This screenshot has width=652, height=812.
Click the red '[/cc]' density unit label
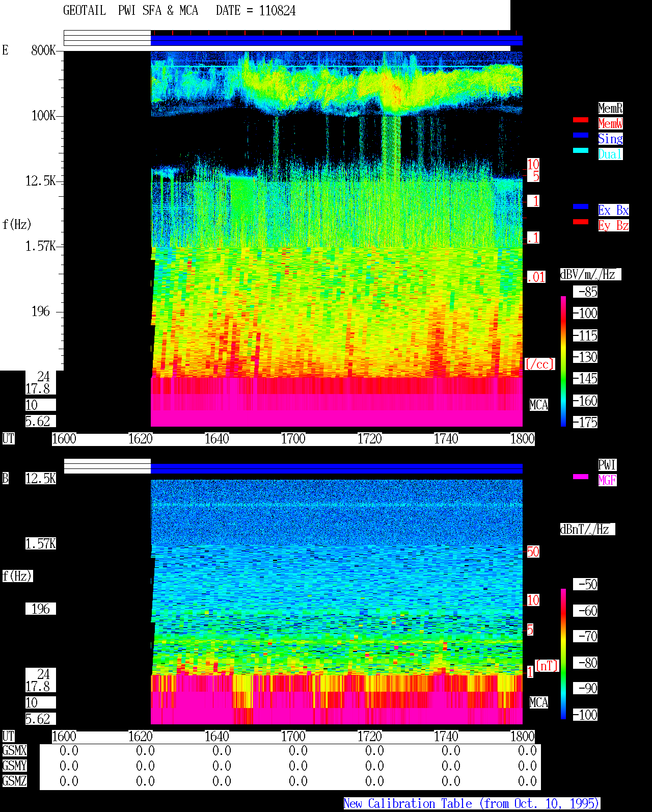point(539,364)
